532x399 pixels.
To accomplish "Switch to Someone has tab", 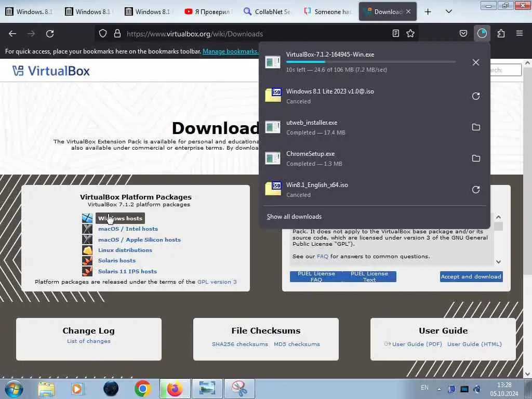I will point(327,12).
